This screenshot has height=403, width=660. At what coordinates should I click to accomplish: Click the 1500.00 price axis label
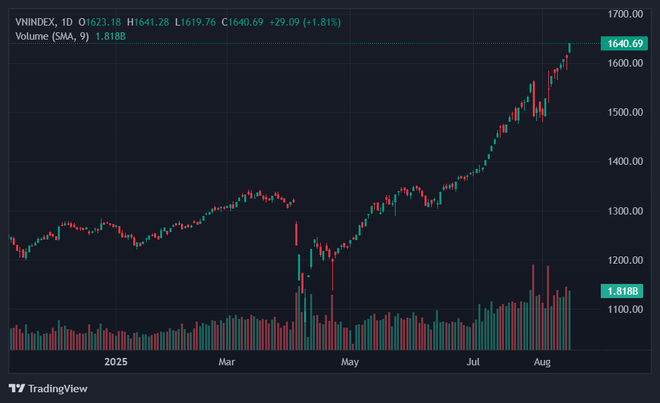coord(624,112)
